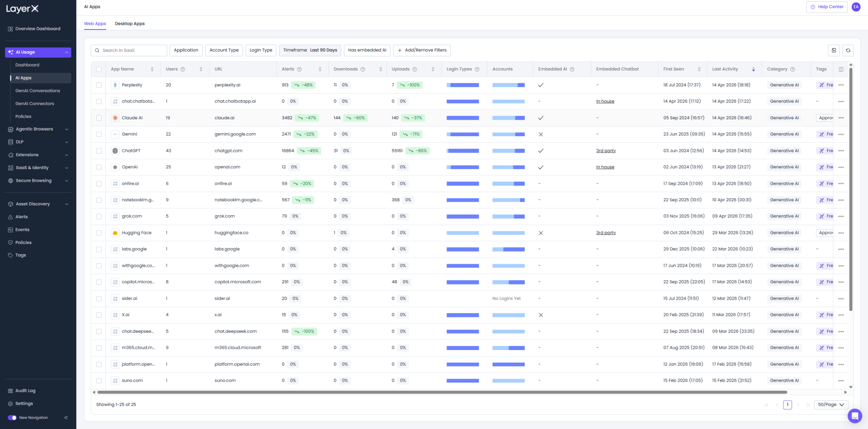Expand the Agentic Browsers section
The height and width of the screenshot is (429, 868).
[x=66, y=129]
